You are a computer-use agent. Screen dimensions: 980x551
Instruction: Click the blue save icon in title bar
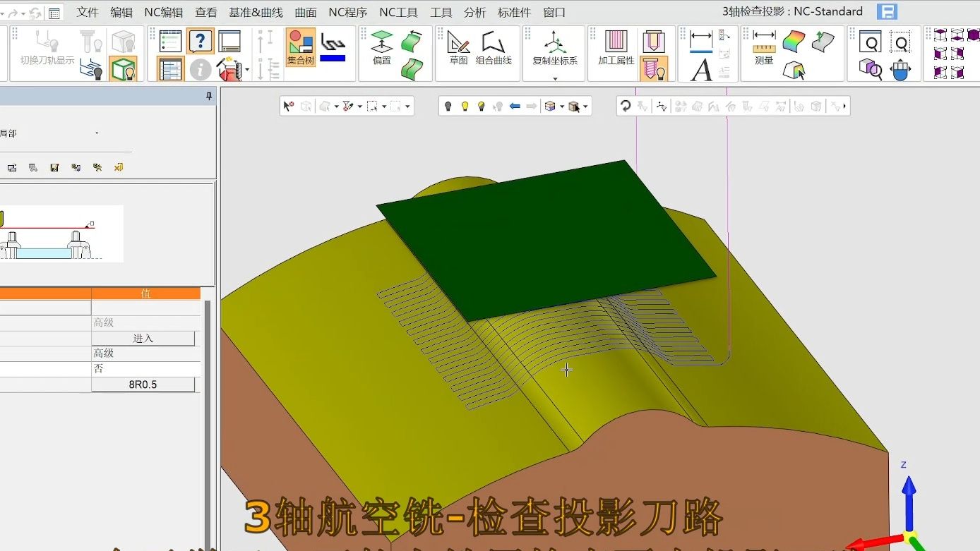887,12
